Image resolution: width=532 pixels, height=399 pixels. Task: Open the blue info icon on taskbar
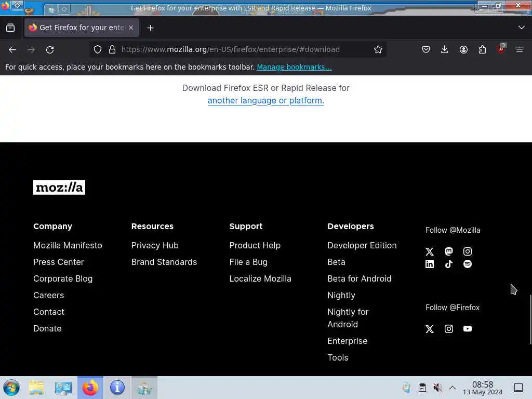(x=117, y=388)
